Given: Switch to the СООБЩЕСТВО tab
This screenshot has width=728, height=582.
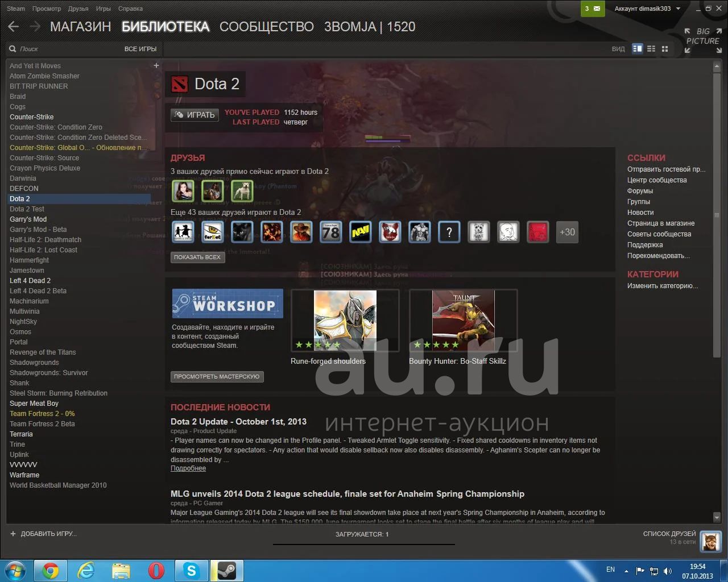Looking at the screenshot, I should pyautogui.click(x=266, y=27).
